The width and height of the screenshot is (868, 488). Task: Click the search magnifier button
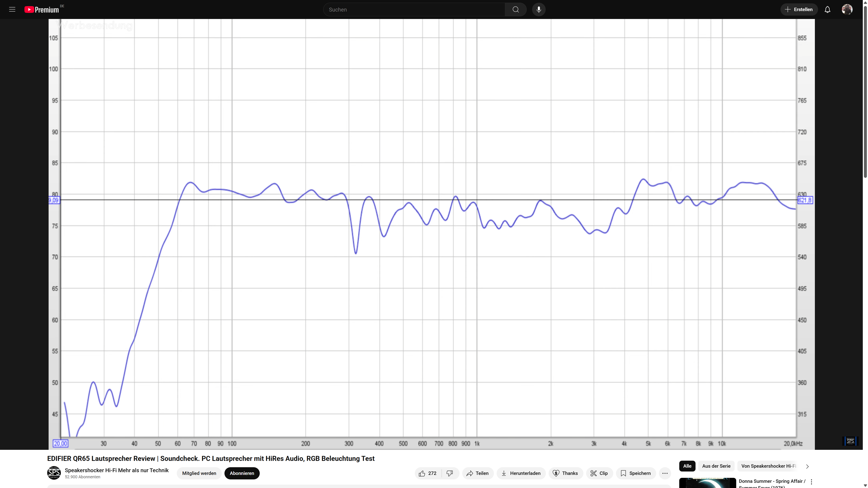pos(516,9)
